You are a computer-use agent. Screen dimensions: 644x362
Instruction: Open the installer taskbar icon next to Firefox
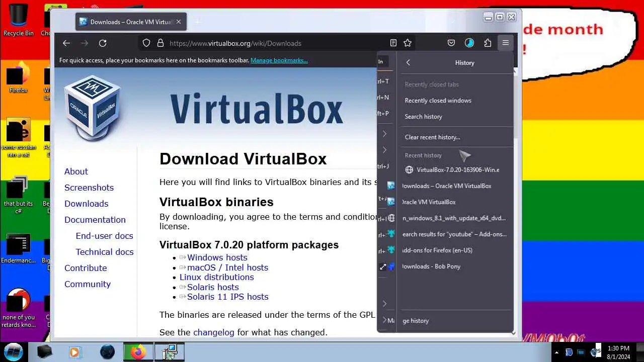click(170, 352)
